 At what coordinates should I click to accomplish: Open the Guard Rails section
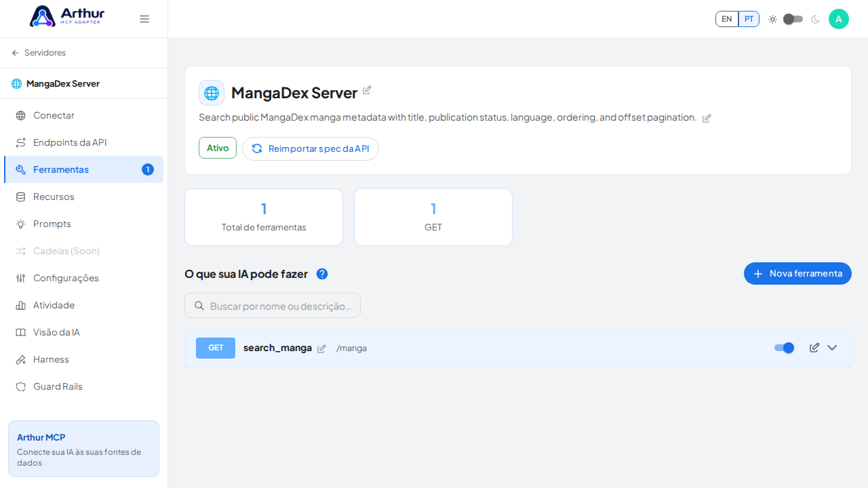[x=83, y=386]
